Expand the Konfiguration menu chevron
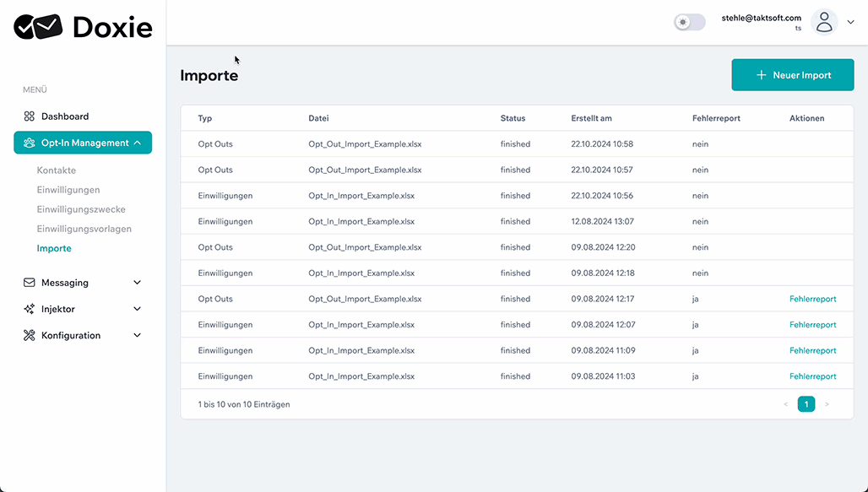Image resolution: width=868 pixels, height=492 pixels. [138, 335]
